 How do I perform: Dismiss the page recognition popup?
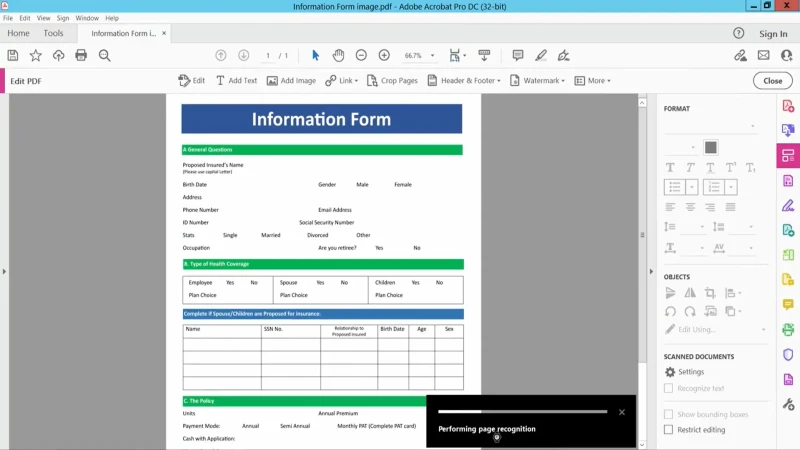(622, 412)
